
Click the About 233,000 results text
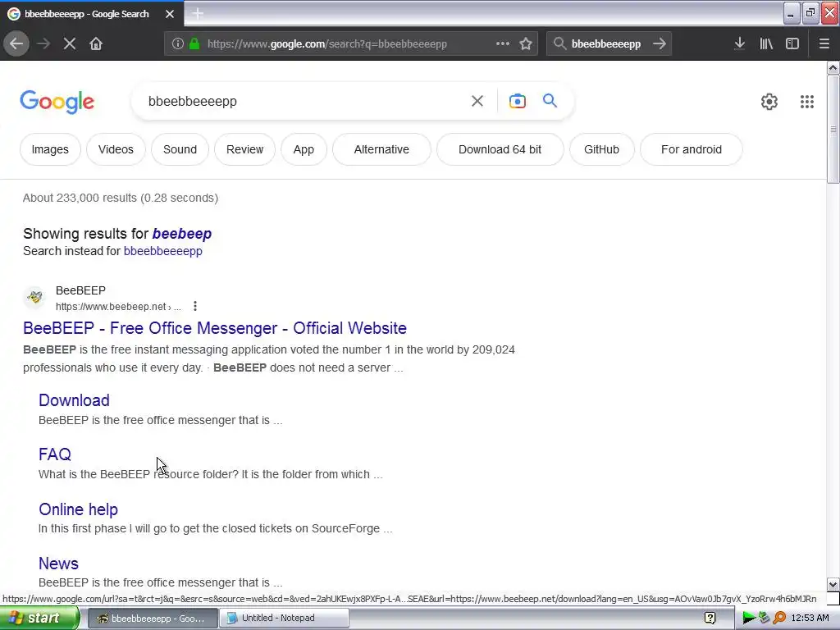coord(121,198)
